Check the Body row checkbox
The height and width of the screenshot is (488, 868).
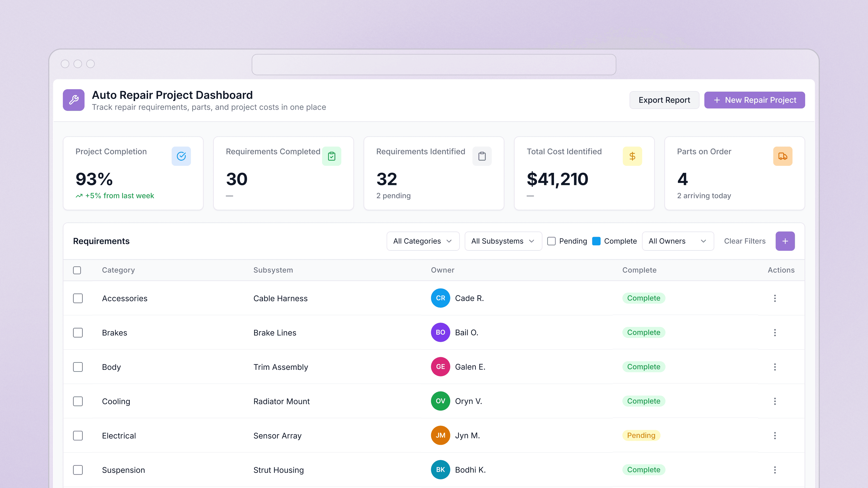click(78, 367)
